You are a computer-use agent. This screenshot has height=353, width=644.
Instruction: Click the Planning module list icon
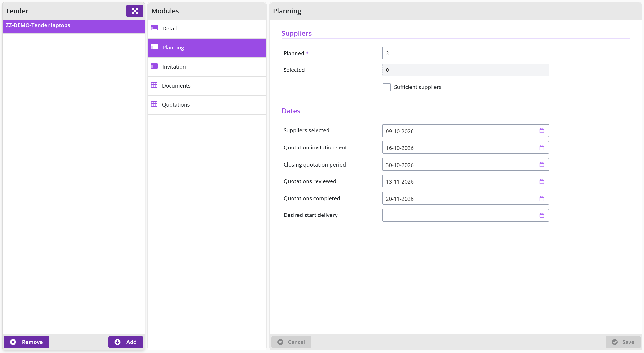155,47
